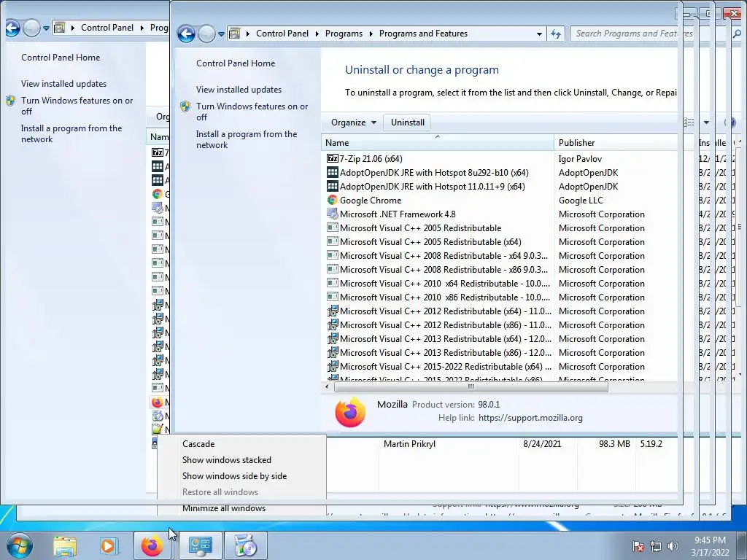Click the Control Panel taskbar button

[201, 545]
